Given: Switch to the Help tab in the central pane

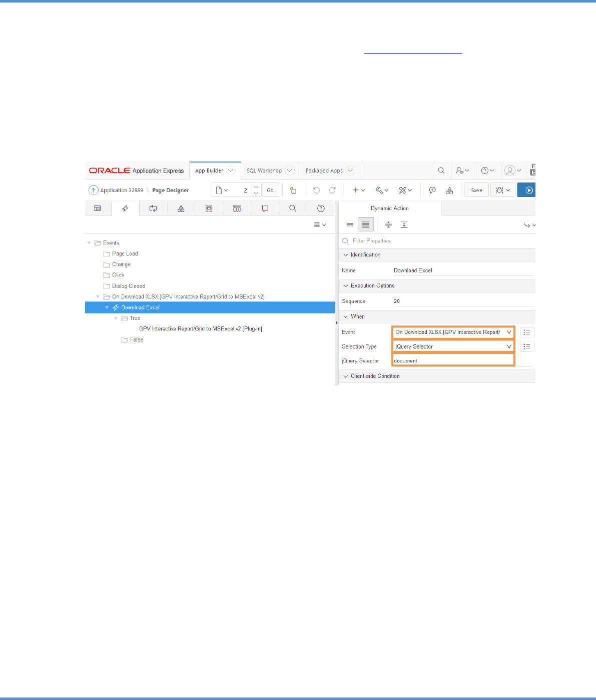Looking at the screenshot, I should coord(321,208).
